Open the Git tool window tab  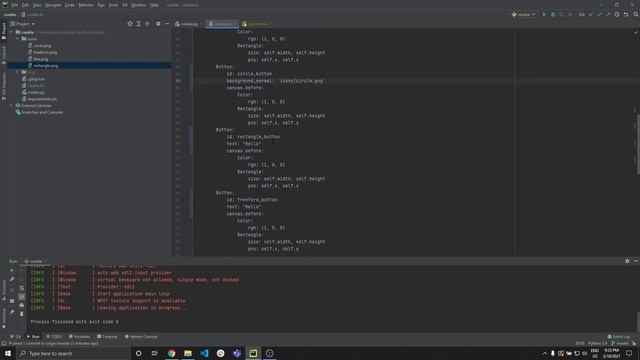click(16, 336)
